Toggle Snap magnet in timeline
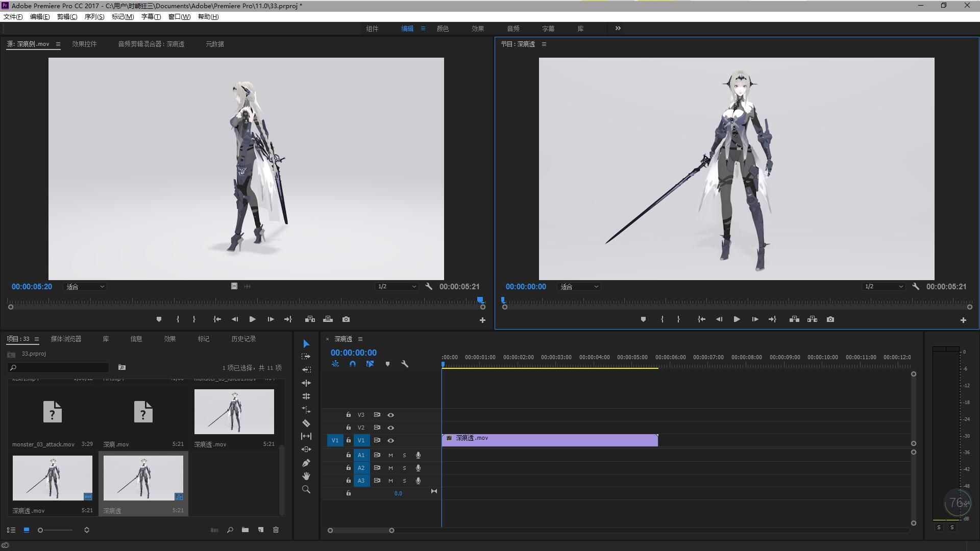 (353, 364)
